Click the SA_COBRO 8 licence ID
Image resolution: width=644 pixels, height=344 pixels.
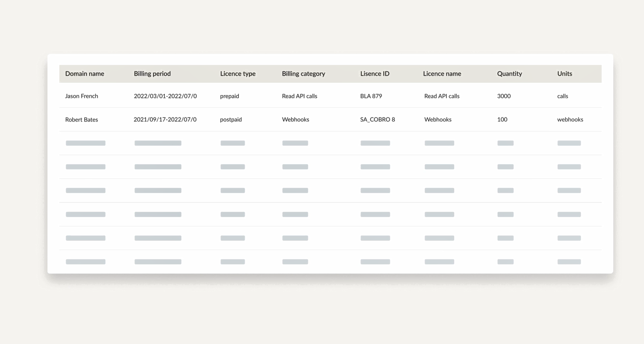[377, 120]
